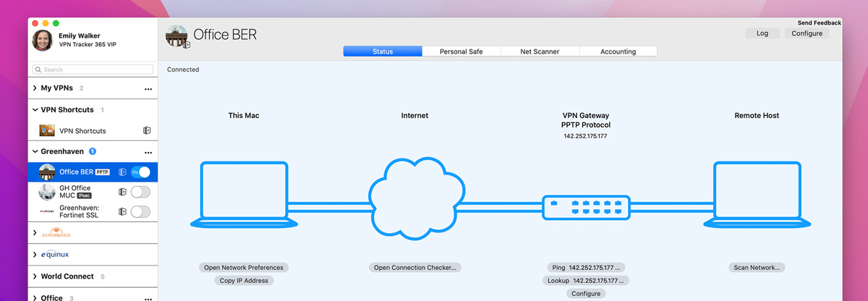Open the Accounting tab

pyautogui.click(x=618, y=51)
